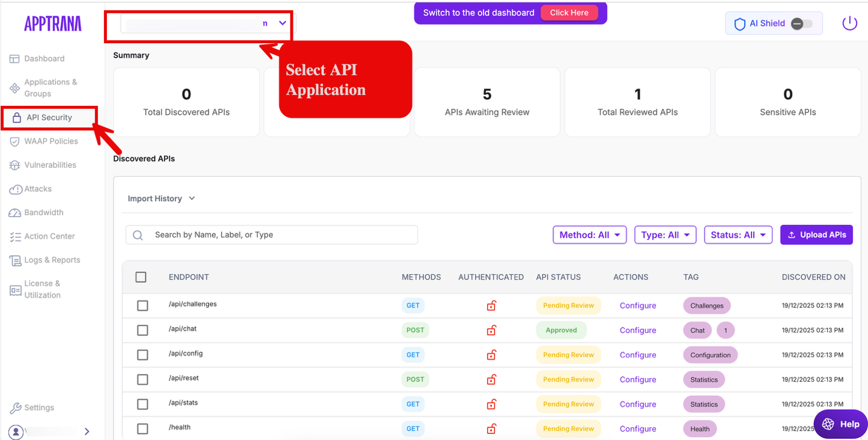Toggle the AI Shield switch
Viewport: 868px width, 440px height.
tap(801, 24)
